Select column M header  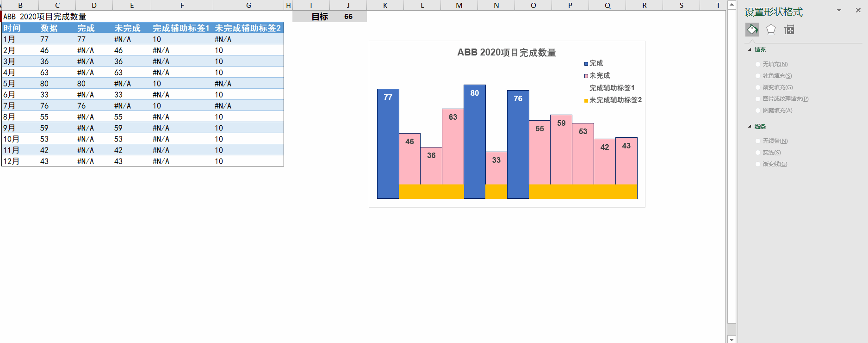[459, 5]
